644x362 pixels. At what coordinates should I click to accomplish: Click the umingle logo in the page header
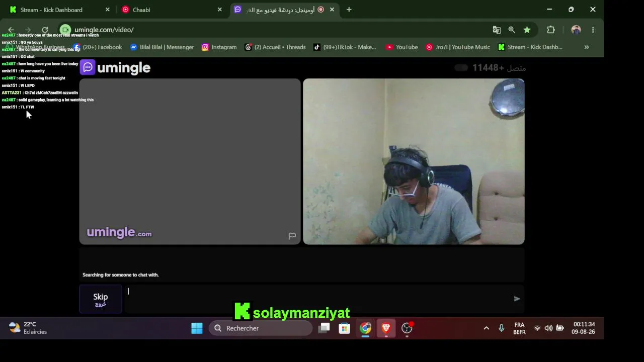point(115,67)
